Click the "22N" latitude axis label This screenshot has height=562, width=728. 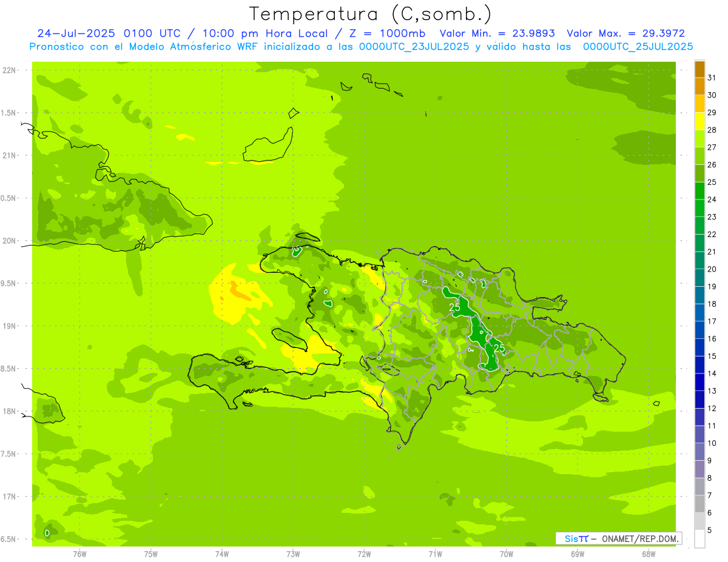tap(8, 70)
